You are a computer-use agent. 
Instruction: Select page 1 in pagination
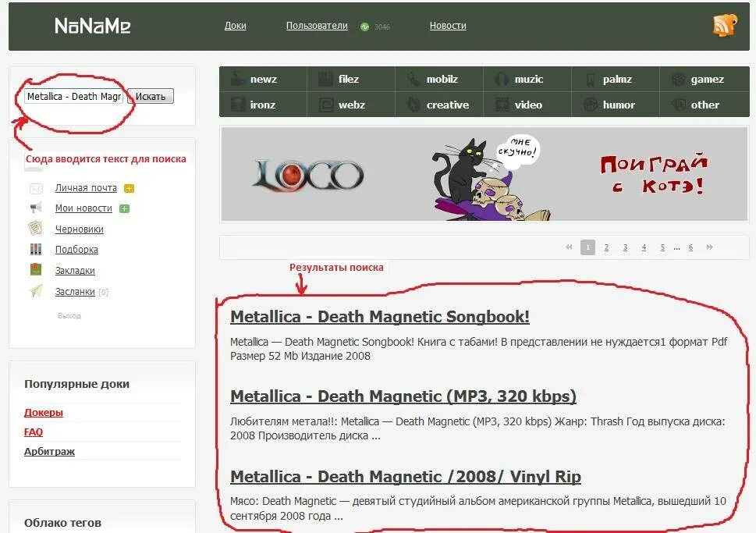tap(587, 247)
